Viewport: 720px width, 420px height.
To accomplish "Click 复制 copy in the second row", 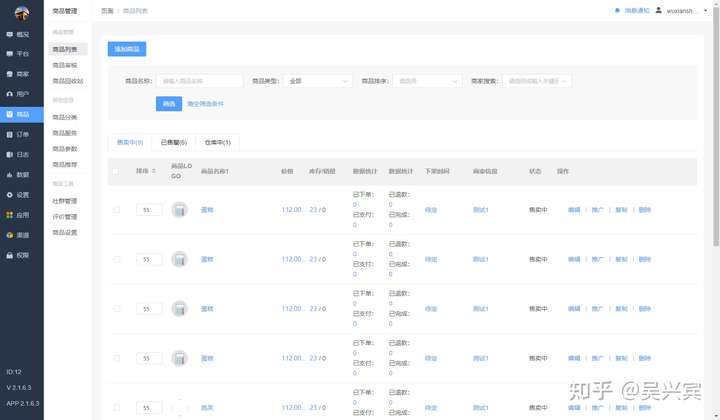I will 621,259.
